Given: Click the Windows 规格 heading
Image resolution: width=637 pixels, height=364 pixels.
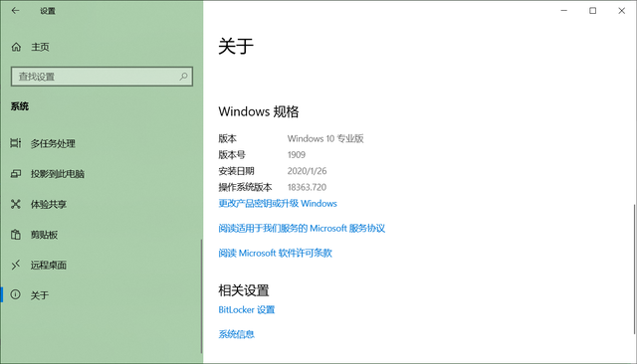Looking at the screenshot, I should tap(259, 111).
